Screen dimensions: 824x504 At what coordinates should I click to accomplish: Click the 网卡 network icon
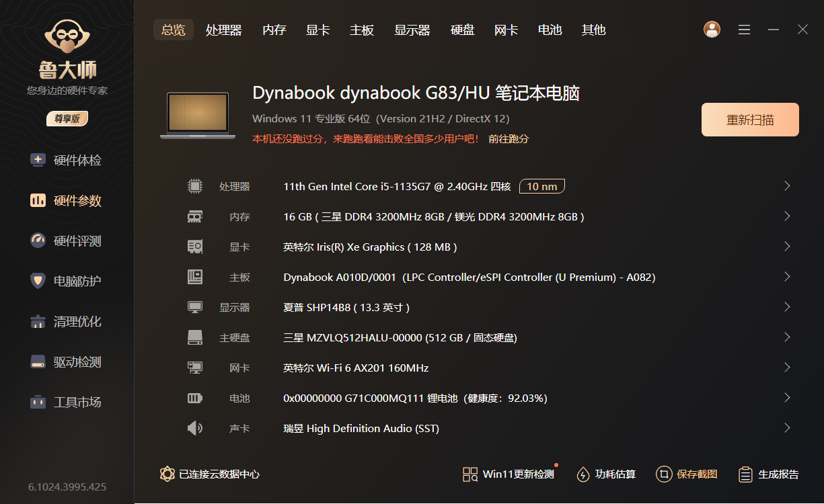(x=195, y=368)
